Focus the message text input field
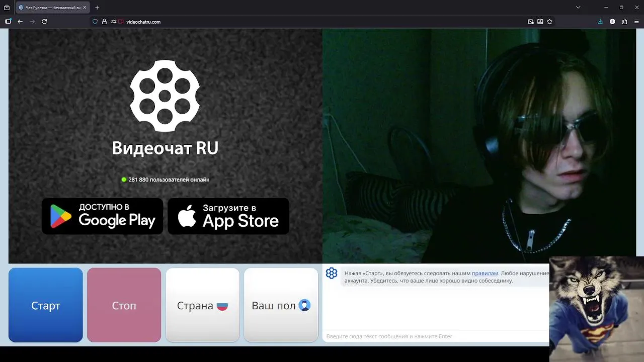 pos(436,336)
